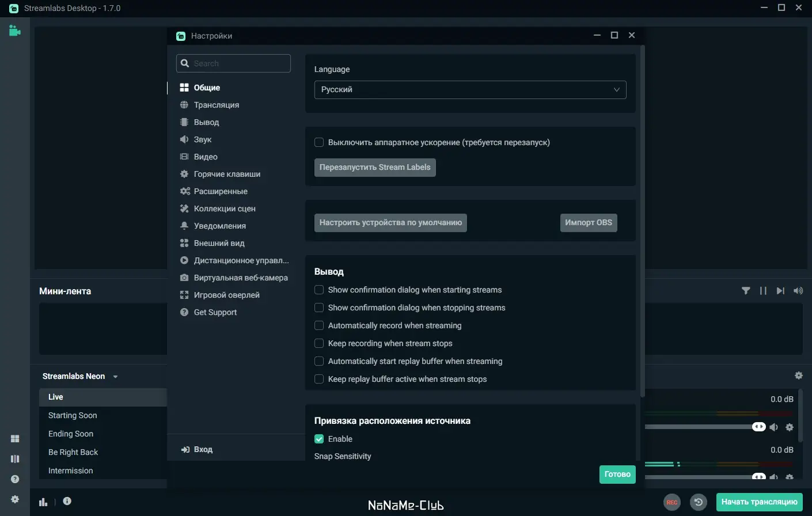812x516 pixels.
Task: Check Keep replay buffer active when stream stops
Action: (x=319, y=379)
